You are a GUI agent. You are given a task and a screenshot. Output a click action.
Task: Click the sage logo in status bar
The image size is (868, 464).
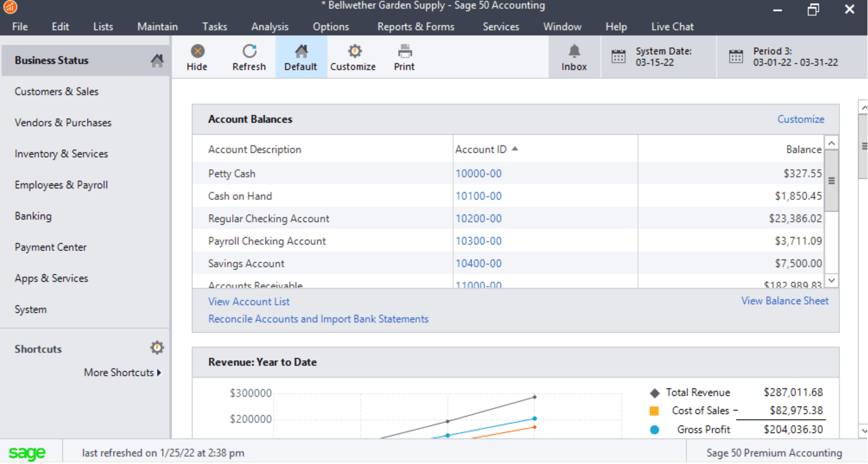pos(27,453)
